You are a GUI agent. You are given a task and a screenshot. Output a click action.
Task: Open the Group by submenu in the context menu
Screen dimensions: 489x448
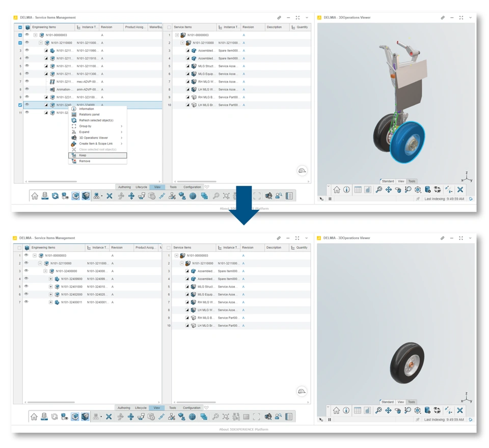pyautogui.click(x=97, y=126)
